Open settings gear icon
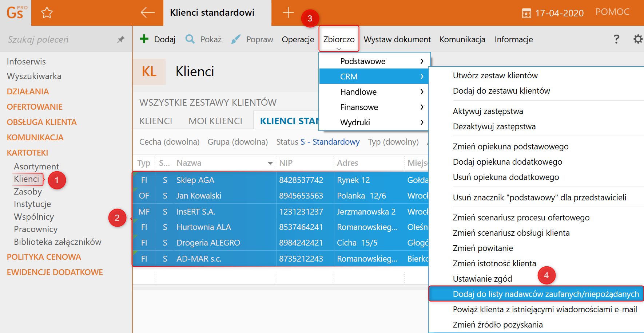 (638, 39)
